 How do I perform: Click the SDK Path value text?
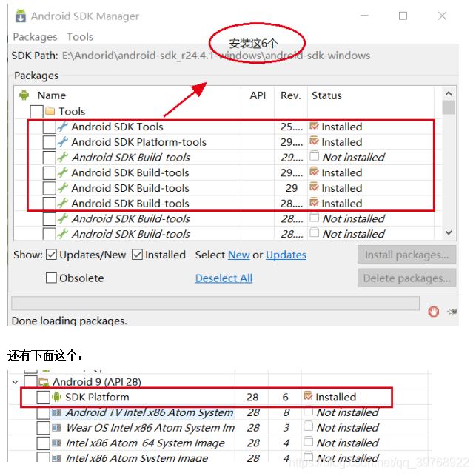(216, 56)
